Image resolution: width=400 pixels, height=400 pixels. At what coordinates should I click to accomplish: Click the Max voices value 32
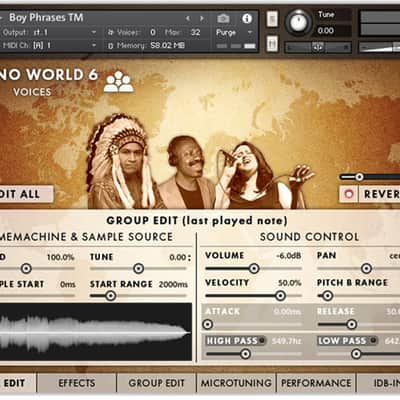[195, 32]
